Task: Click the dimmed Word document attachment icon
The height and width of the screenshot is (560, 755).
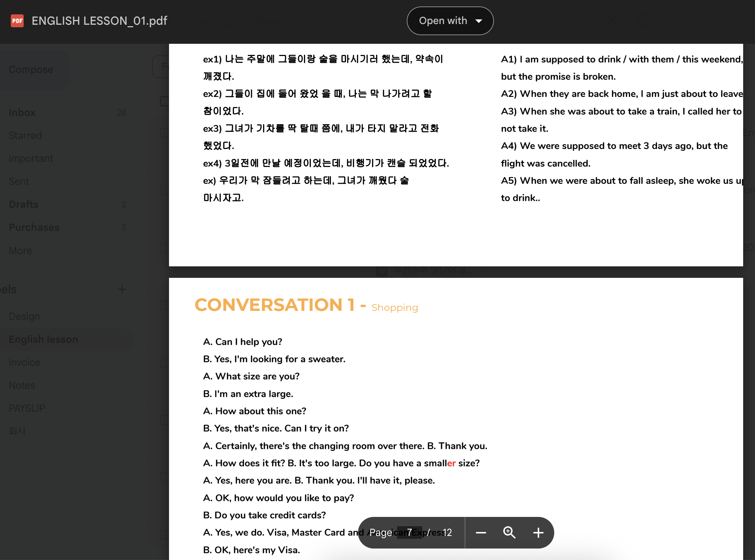Action: pos(382,271)
